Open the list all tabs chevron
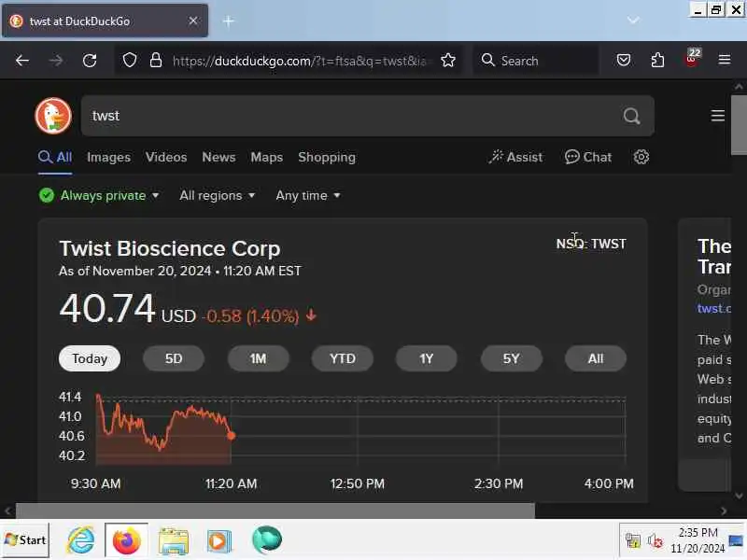This screenshot has height=560, width=747. pyautogui.click(x=633, y=21)
